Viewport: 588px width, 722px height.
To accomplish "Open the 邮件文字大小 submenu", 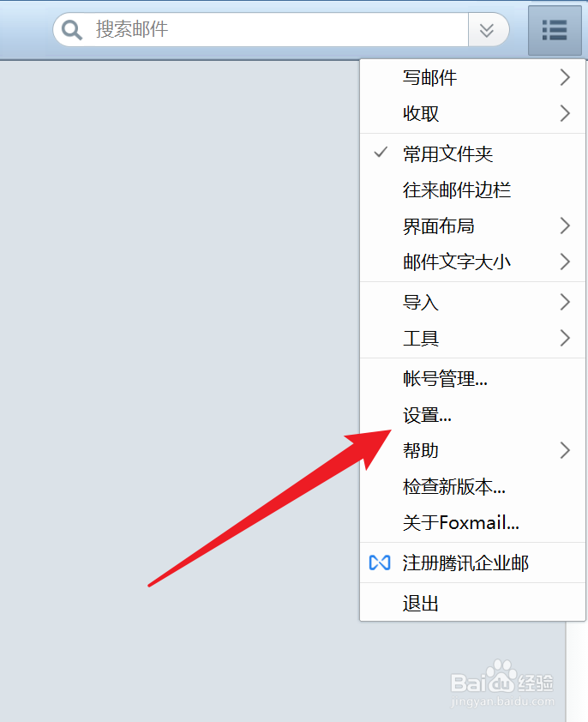I will tap(472, 262).
